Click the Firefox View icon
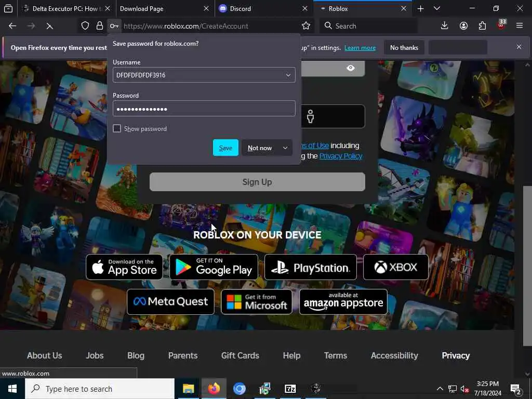Screen dimensions: 532x399 [8, 8]
